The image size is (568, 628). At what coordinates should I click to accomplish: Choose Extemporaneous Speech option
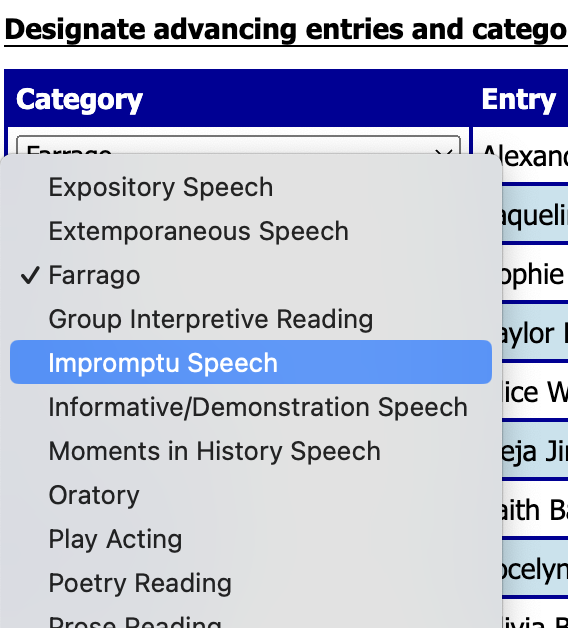click(x=251, y=231)
